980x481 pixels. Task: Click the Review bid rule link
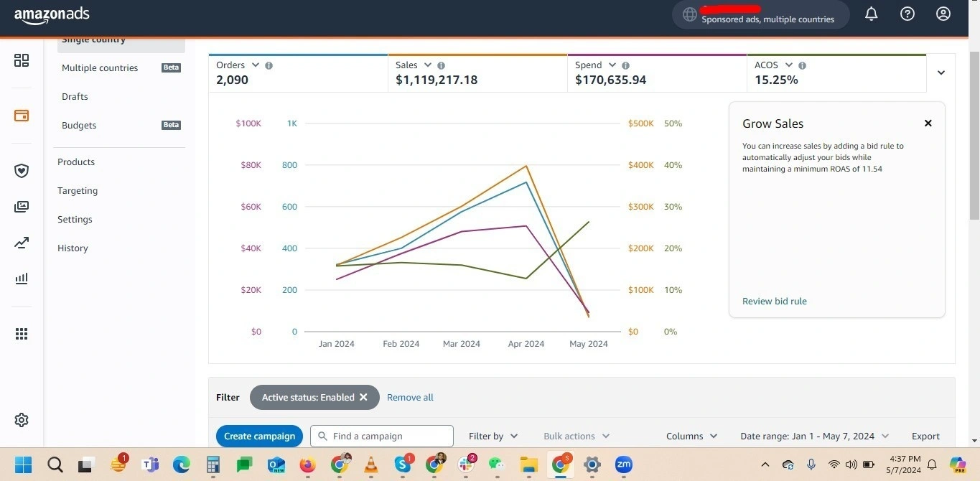(x=774, y=301)
